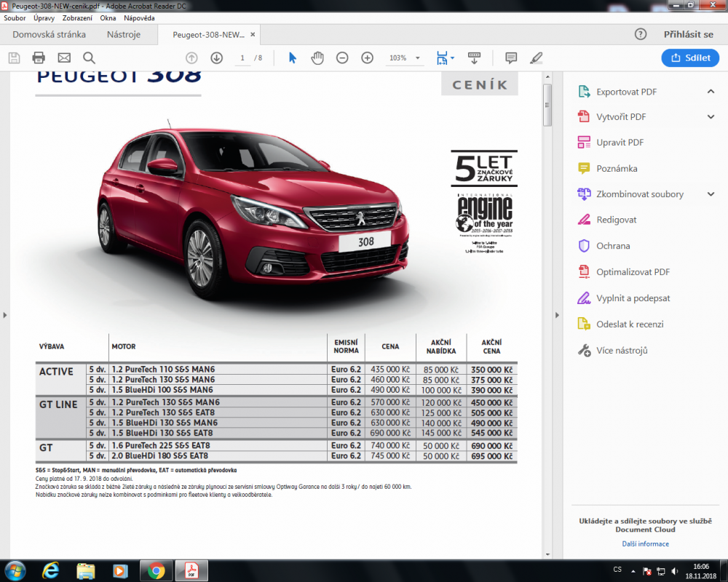Open the Find text magnifier icon
This screenshot has width=728, height=582.
click(x=89, y=58)
